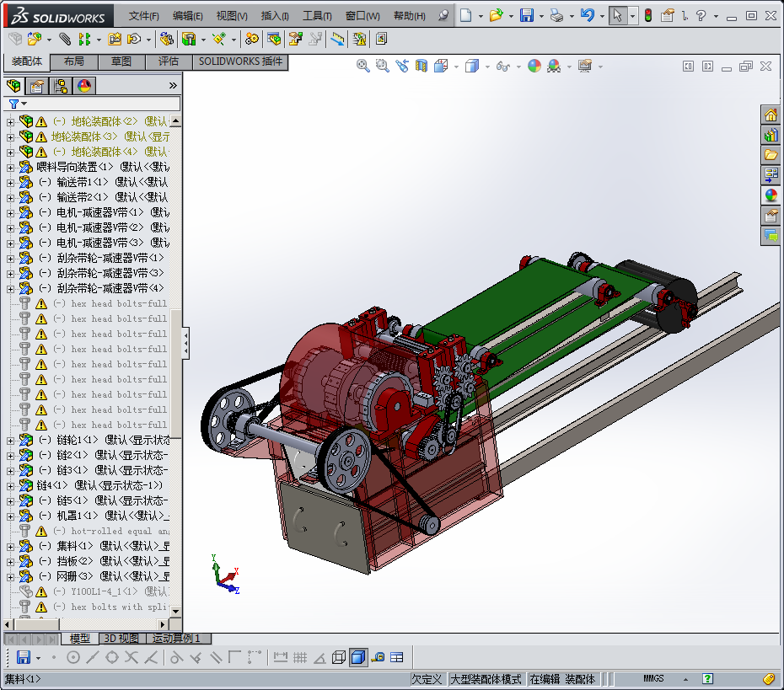Open the 文件(F) menu
This screenshot has width=784, height=690.
(x=143, y=16)
